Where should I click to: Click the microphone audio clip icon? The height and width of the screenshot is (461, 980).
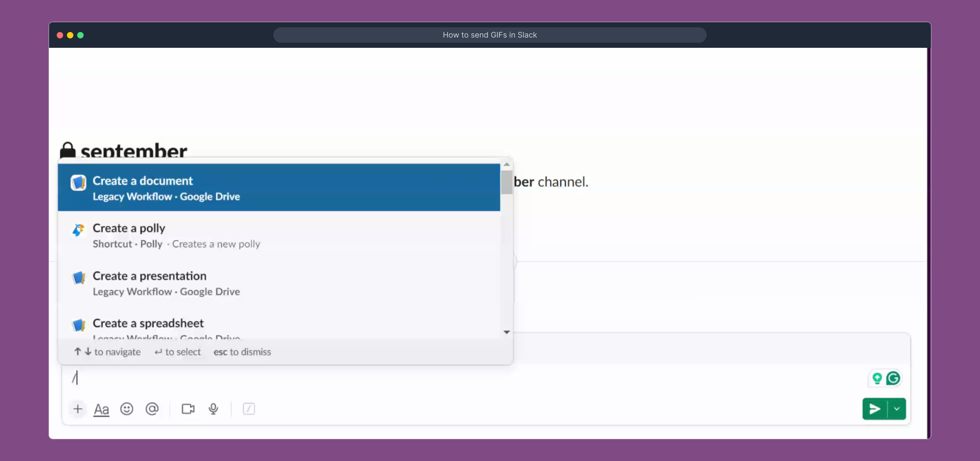213,409
